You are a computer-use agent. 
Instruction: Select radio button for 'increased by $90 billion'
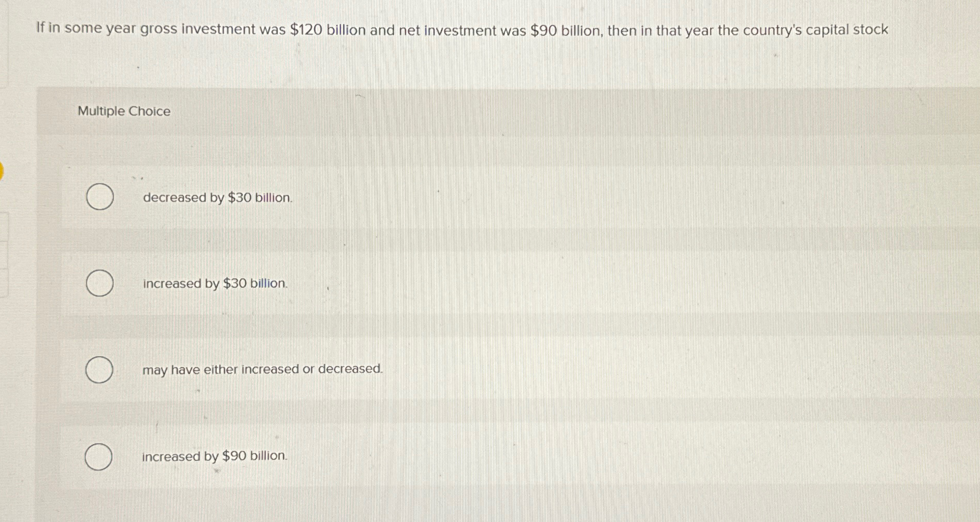tap(99, 457)
